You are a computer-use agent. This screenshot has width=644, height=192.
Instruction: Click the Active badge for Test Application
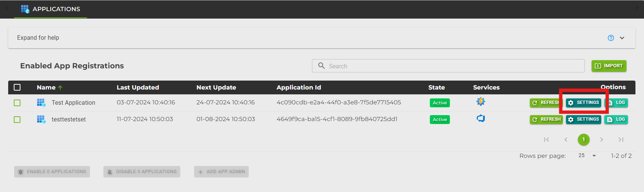[439, 103]
